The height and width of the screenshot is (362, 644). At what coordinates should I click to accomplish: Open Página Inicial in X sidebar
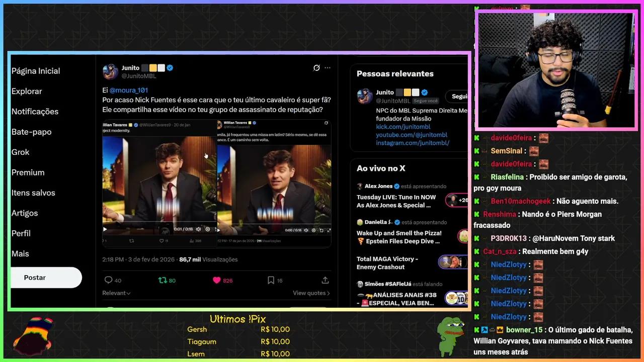[x=36, y=71]
